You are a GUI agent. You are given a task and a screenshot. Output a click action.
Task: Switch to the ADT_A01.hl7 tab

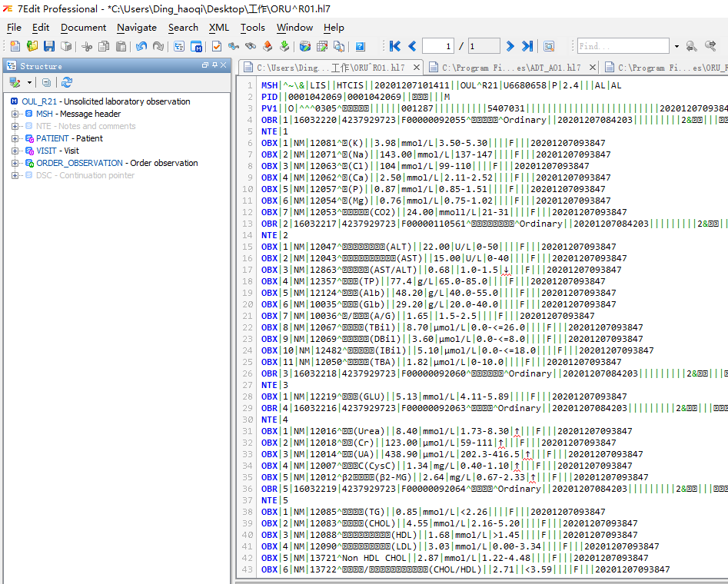(x=510, y=67)
